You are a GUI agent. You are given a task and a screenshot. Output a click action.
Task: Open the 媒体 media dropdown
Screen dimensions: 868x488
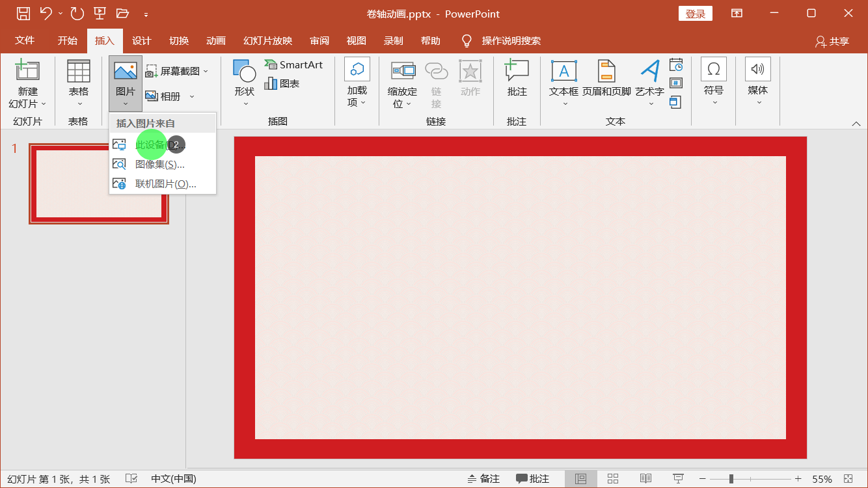(758, 82)
